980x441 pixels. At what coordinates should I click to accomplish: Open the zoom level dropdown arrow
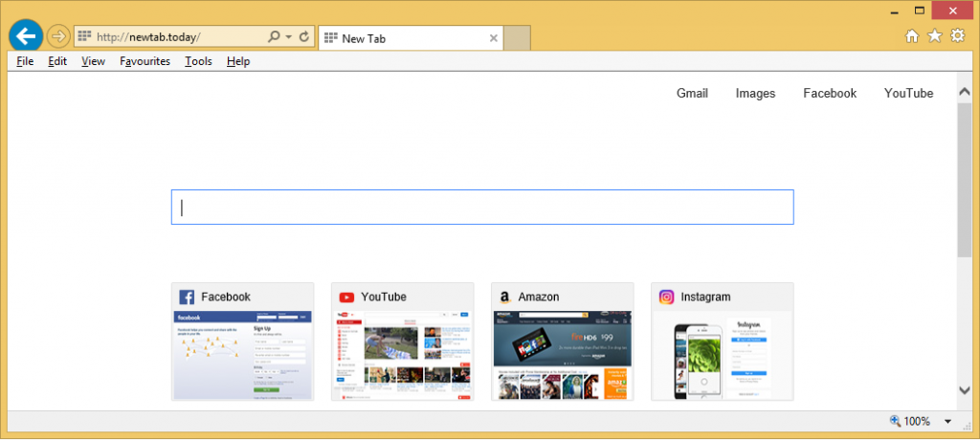pos(947,422)
